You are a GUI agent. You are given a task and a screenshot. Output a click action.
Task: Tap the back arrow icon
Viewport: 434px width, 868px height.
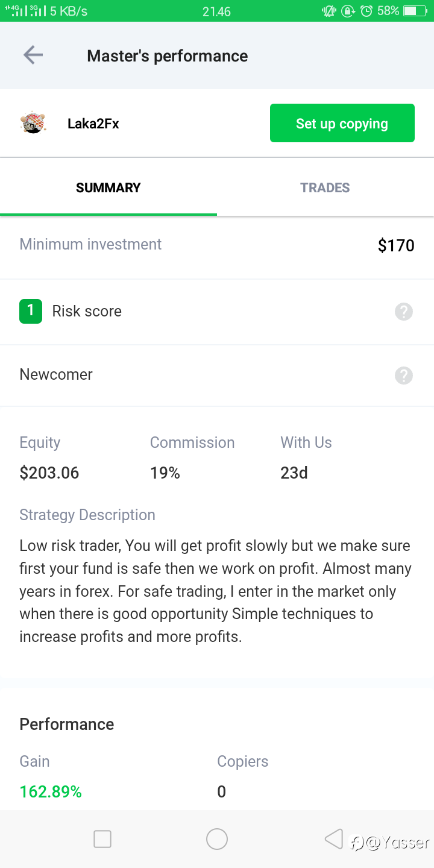click(33, 55)
